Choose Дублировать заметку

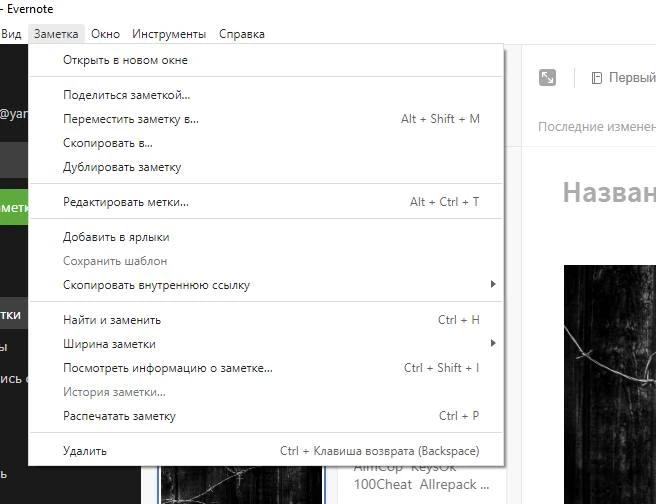pyautogui.click(x=266, y=167)
